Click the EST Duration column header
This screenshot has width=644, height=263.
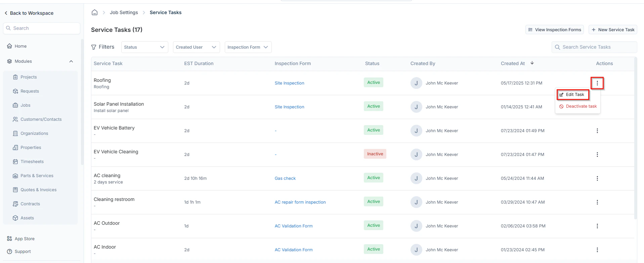199,63
